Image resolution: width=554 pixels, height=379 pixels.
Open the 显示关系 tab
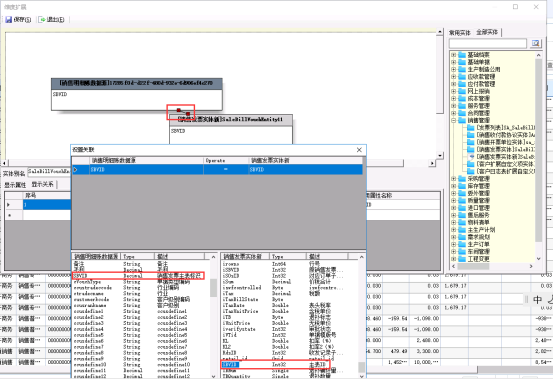click(x=42, y=184)
